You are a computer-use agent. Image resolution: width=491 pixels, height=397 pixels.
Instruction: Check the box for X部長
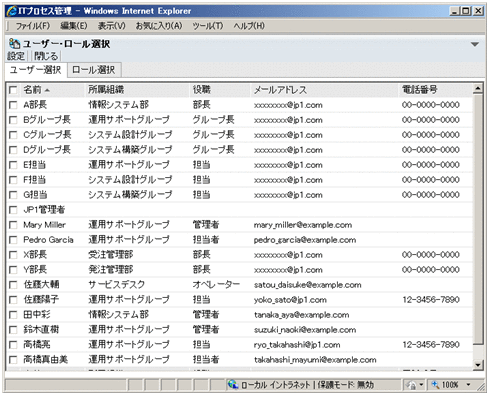click(x=13, y=255)
